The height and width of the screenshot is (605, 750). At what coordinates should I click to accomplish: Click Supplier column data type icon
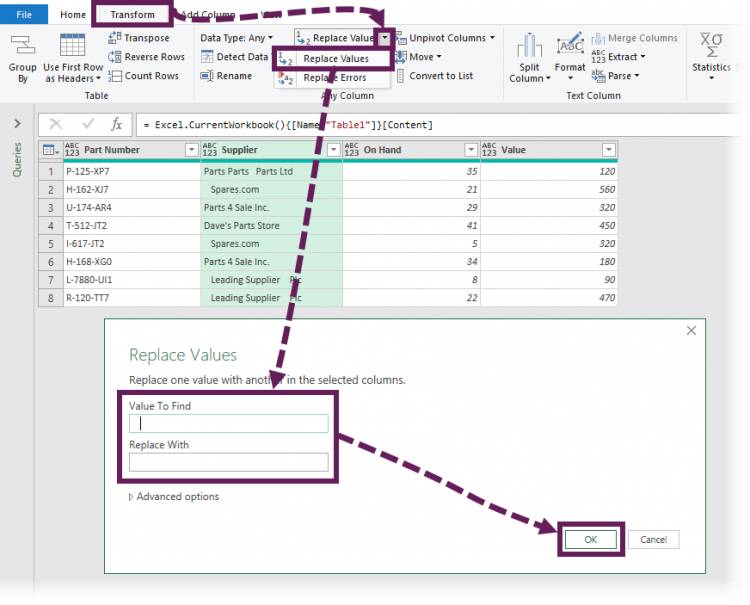tap(210, 150)
